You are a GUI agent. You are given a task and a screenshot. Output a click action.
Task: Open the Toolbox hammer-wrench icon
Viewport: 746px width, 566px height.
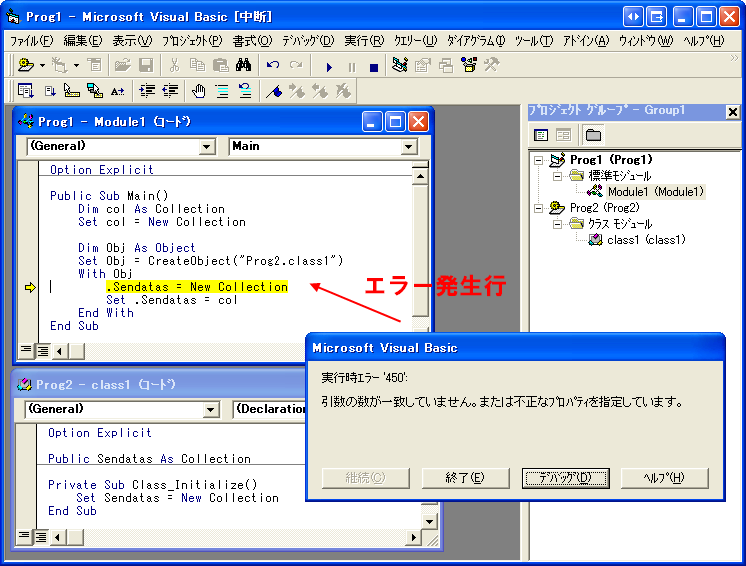pos(491,65)
